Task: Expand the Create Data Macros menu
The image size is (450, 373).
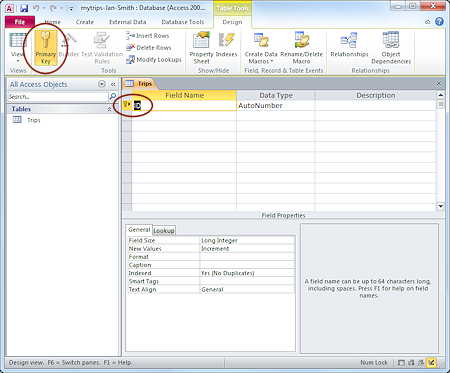Action: (261, 48)
